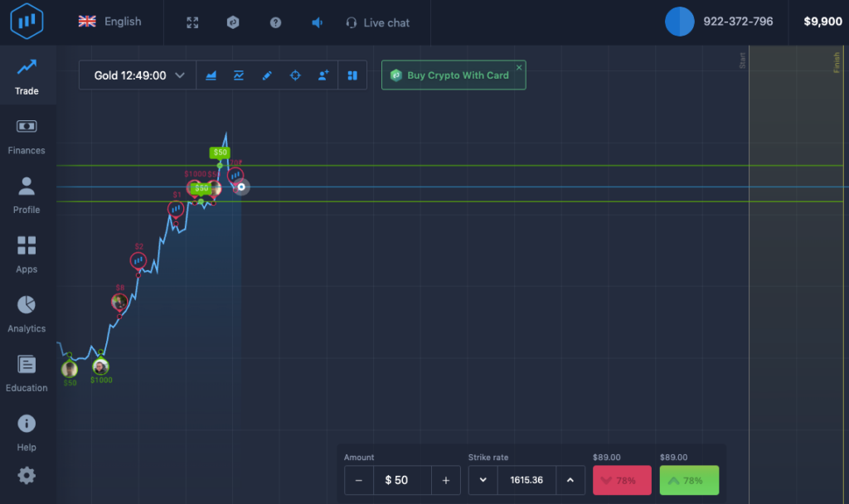849x504 pixels.
Task: Open the help question mark icon
Action: point(275,22)
